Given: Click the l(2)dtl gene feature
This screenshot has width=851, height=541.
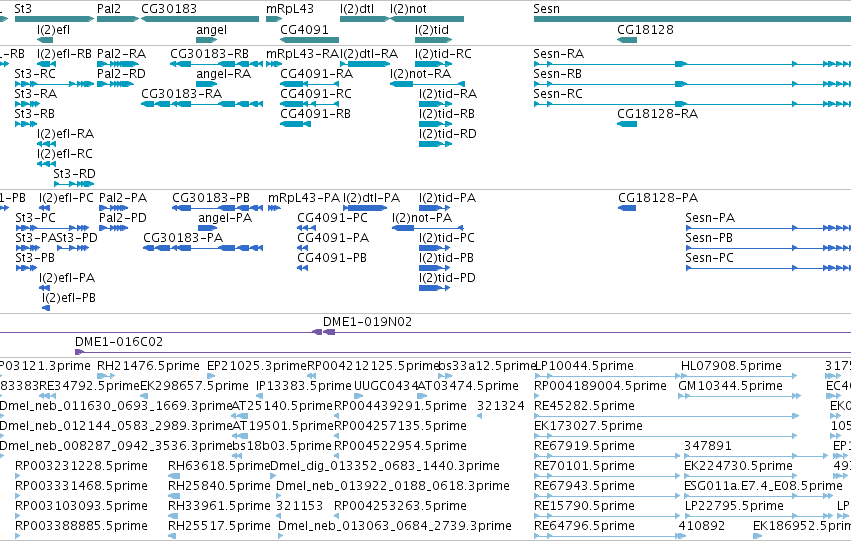Looking at the screenshot, I should click(x=364, y=19).
